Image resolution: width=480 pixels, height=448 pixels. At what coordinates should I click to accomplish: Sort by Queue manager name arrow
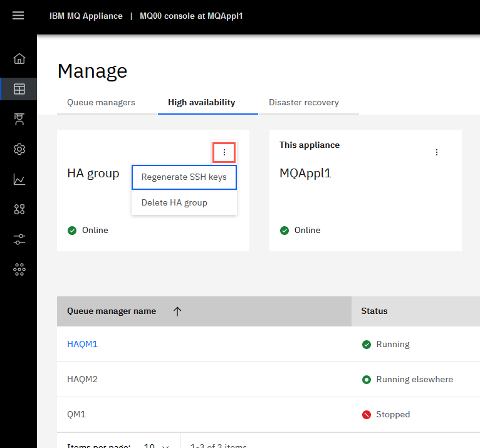(x=177, y=311)
